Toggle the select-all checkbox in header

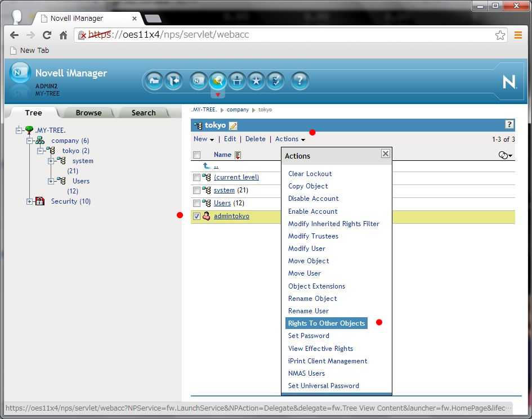click(x=197, y=155)
